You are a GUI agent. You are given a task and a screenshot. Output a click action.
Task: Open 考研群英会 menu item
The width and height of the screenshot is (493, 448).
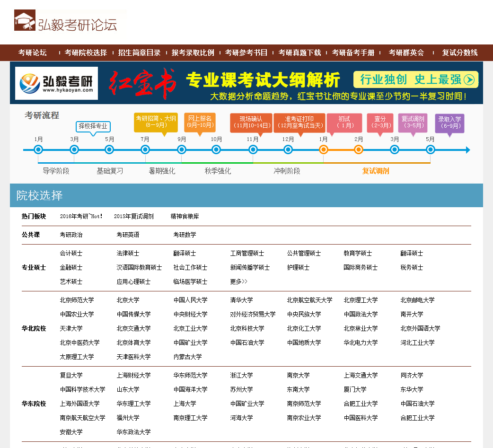point(406,53)
